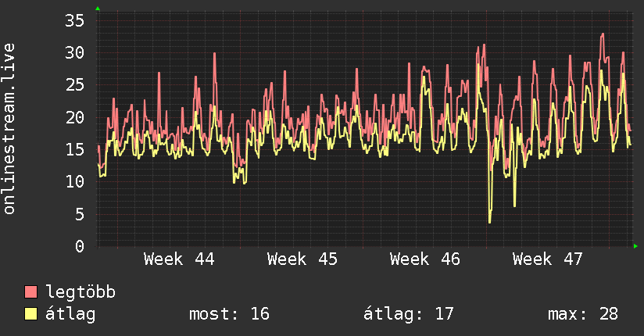Click the 'most: 16' current value
This screenshot has height=336, width=644.
pos(229,314)
